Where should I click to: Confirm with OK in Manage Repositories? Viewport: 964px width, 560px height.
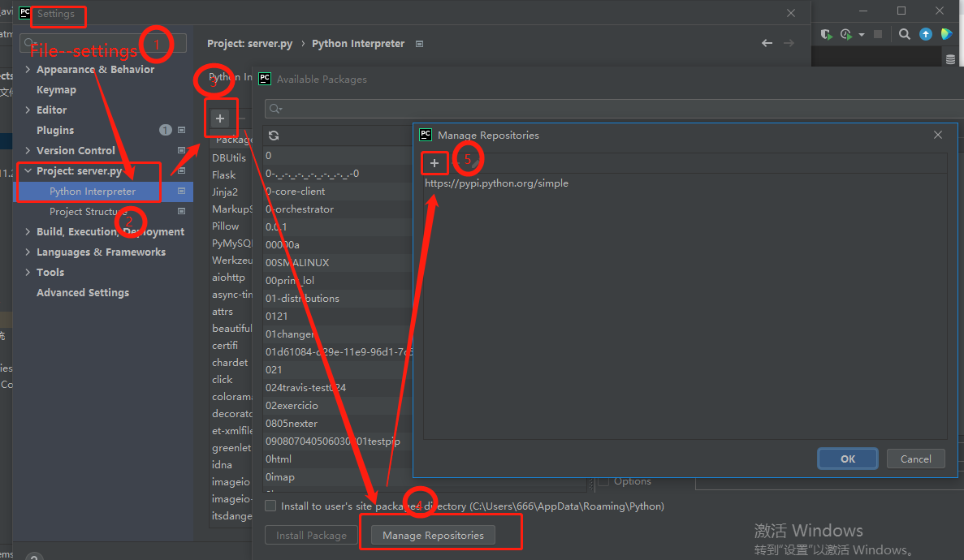(848, 459)
